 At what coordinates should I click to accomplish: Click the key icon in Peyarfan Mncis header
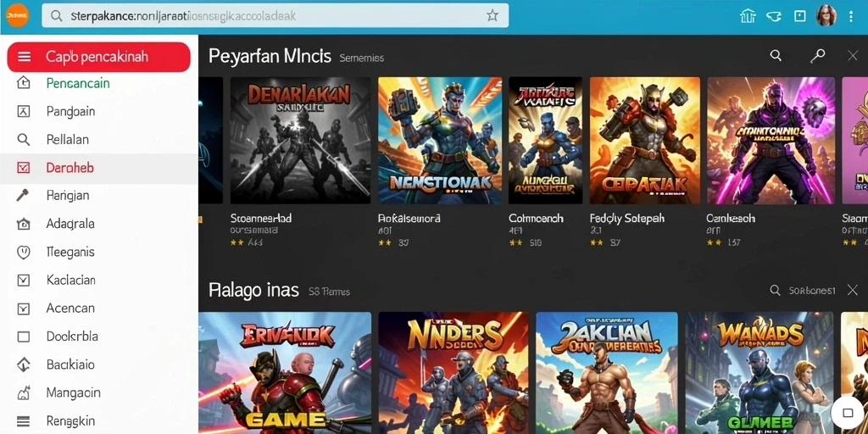[818, 55]
